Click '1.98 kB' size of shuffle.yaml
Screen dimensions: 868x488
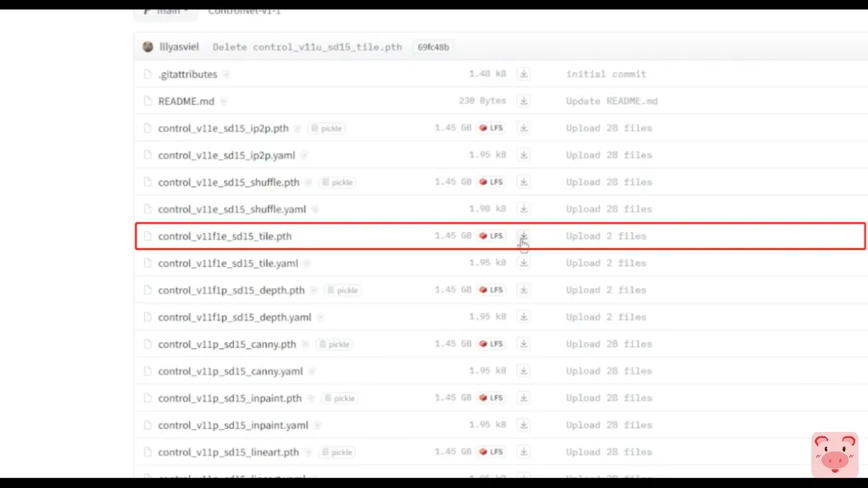tap(487, 208)
